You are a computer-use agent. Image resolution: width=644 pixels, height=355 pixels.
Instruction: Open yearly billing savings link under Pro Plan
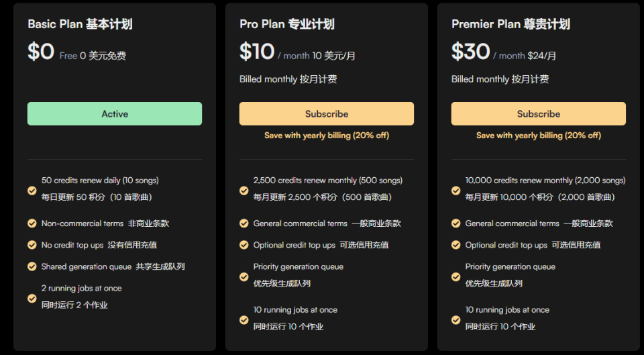tap(327, 136)
